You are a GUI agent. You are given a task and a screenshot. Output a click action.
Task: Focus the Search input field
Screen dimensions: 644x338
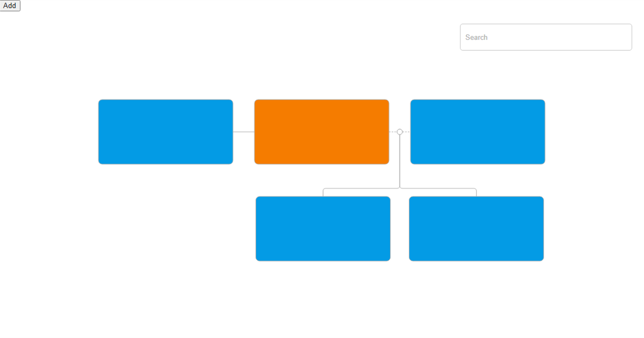(x=546, y=37)
